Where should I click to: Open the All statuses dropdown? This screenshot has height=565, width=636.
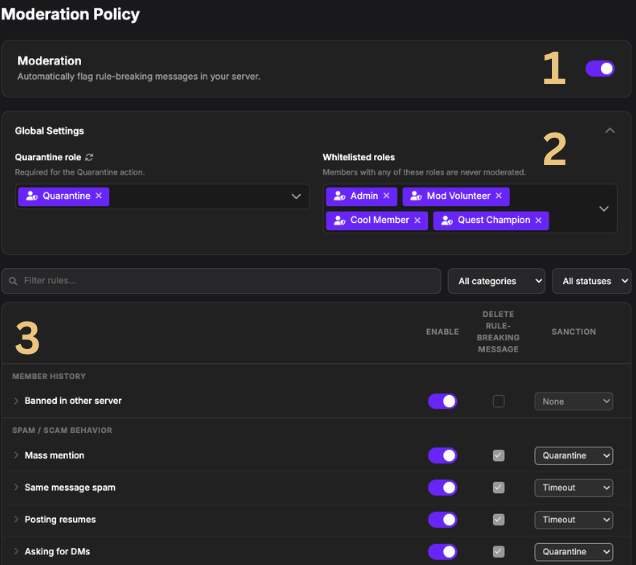tap(591, 281)
